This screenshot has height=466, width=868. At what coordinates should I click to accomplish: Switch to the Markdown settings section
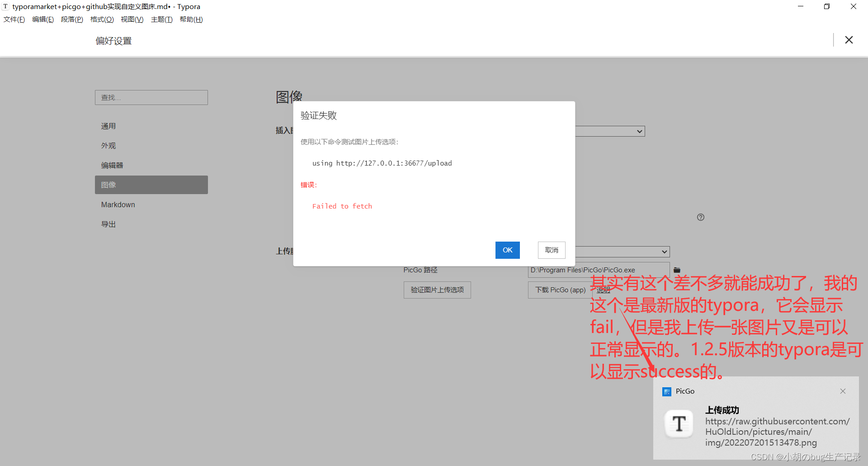118,204
